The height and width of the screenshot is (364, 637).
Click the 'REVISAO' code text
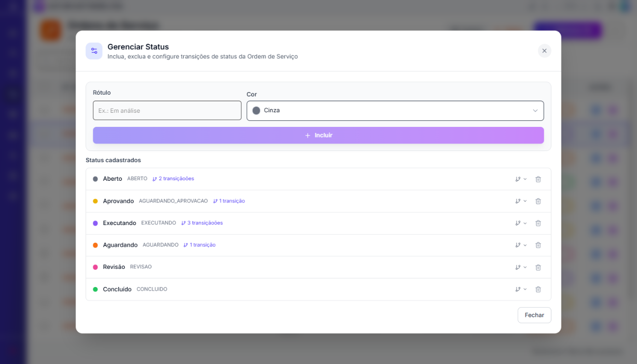click(141, 267)
